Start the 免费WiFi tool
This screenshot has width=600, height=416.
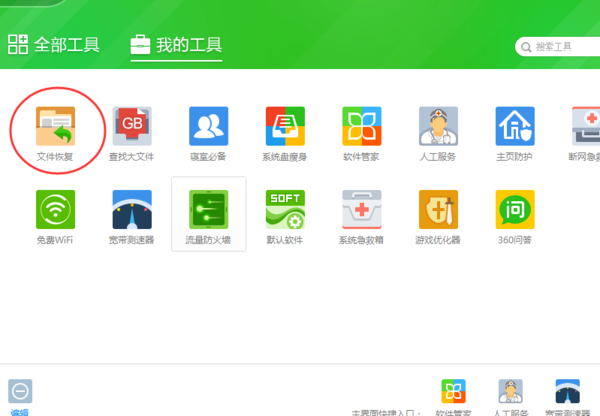[56, 210]
